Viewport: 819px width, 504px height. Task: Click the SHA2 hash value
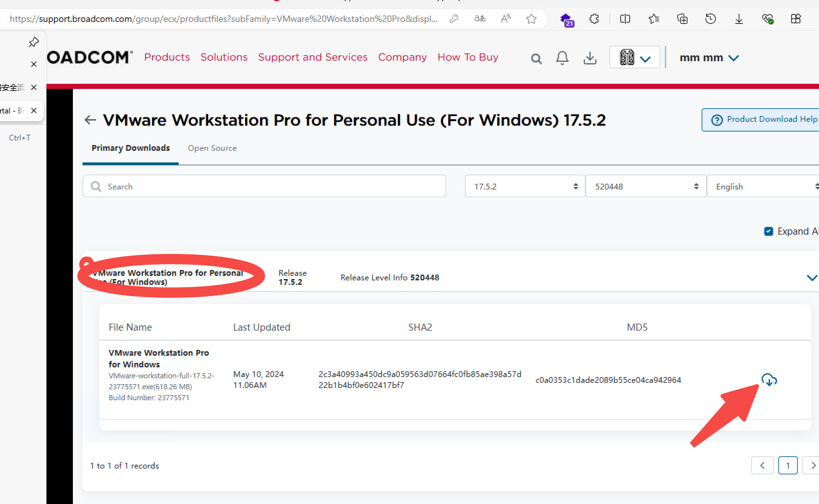419,379
